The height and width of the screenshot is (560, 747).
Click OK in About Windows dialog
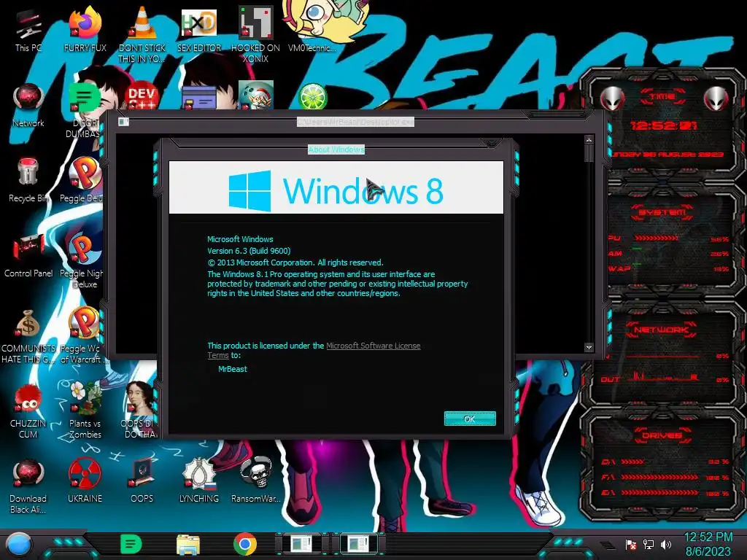point(470,419)
